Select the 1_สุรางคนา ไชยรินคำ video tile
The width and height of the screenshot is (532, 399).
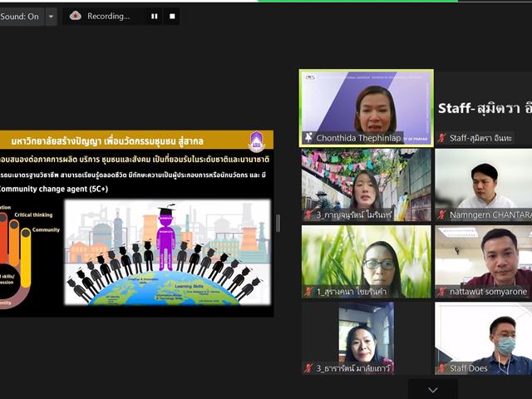coord(367,262)
